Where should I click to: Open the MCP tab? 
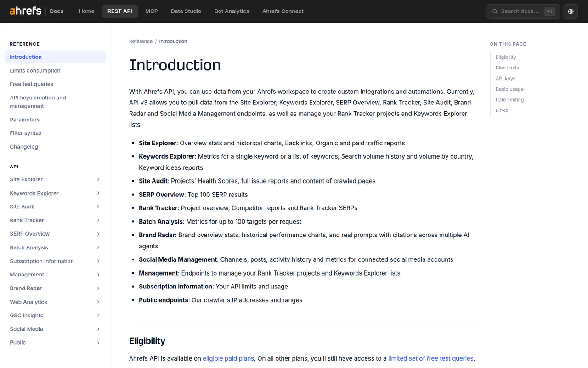152,11
